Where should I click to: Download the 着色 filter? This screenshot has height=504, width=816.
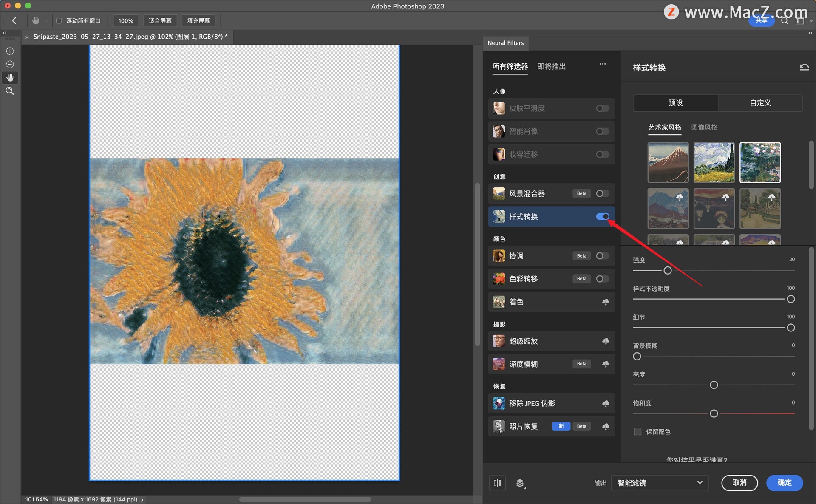click(606, 302)
